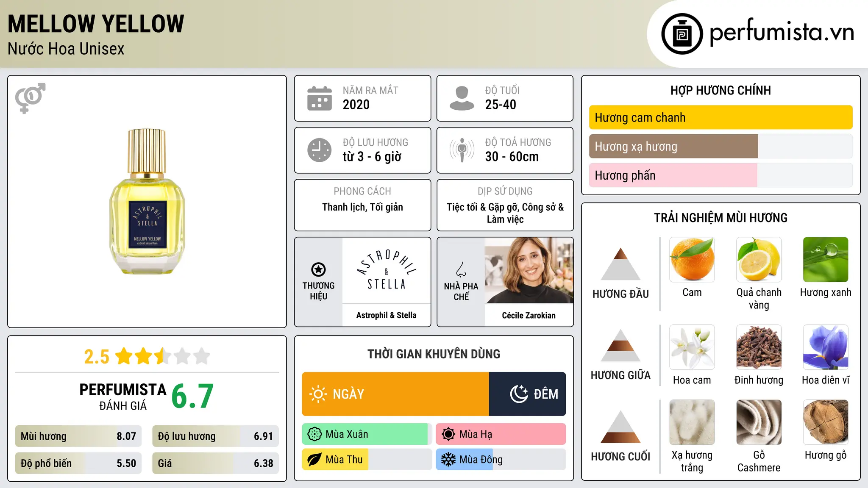Click the Hương đầu pyramid icon
The width and height of the screenshot is (868, 488).
tap(620, 264)
